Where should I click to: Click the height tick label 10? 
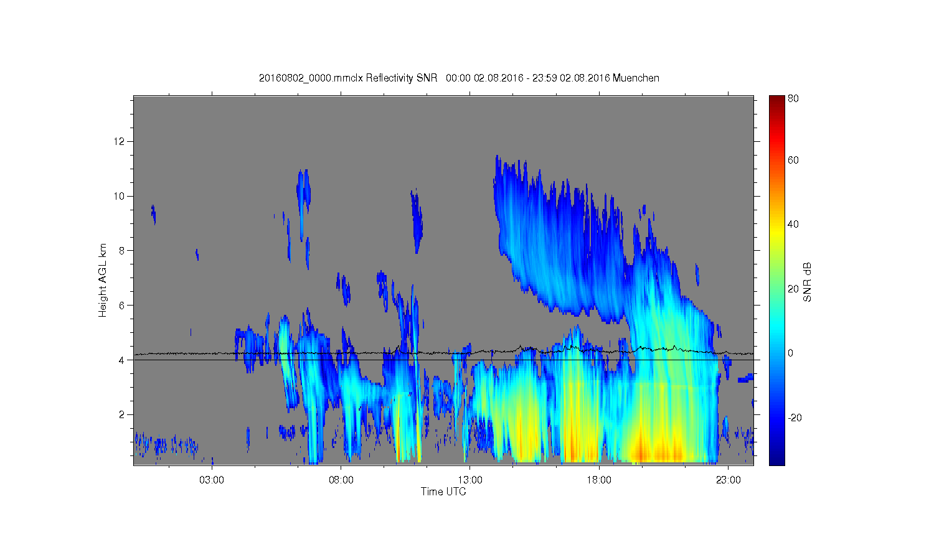pos(120,196)
